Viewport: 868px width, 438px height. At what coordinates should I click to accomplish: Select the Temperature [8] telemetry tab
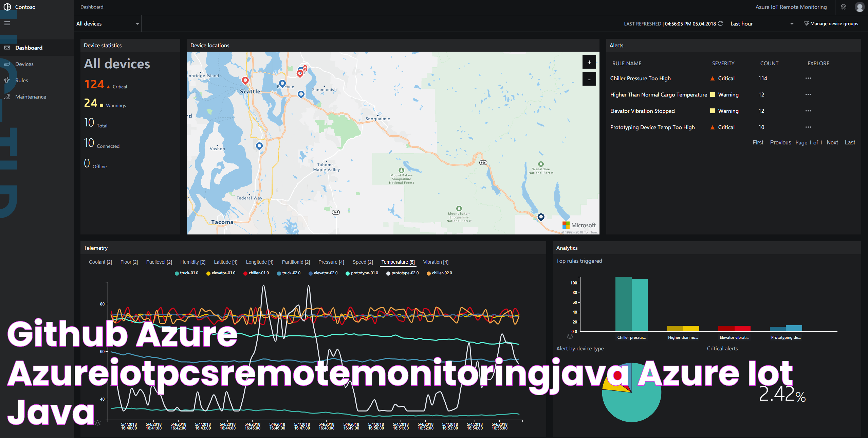[398, 262]
